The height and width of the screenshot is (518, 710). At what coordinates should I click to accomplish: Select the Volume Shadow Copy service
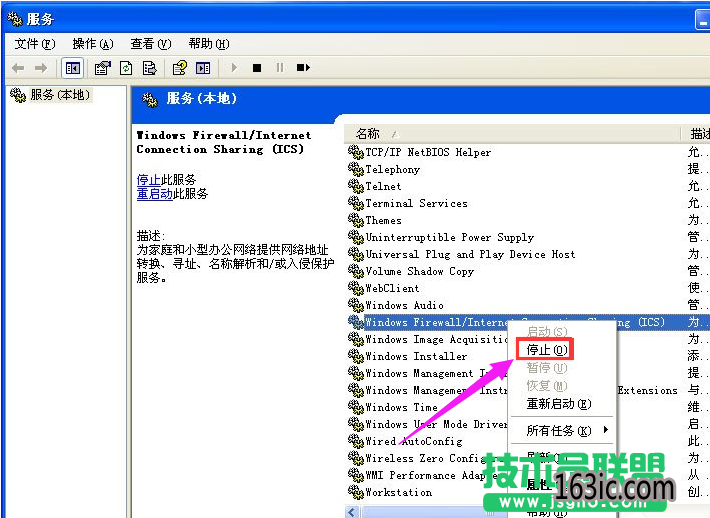point(419,271)
